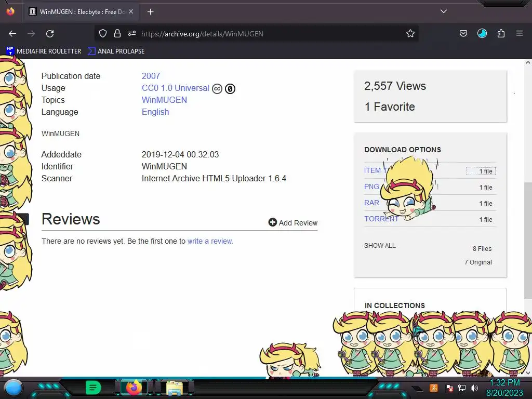Image resolution: width=532 pixels, height=399 pixels.
Task: Open the 2007 publication date link
Action: tap(151, 76)
